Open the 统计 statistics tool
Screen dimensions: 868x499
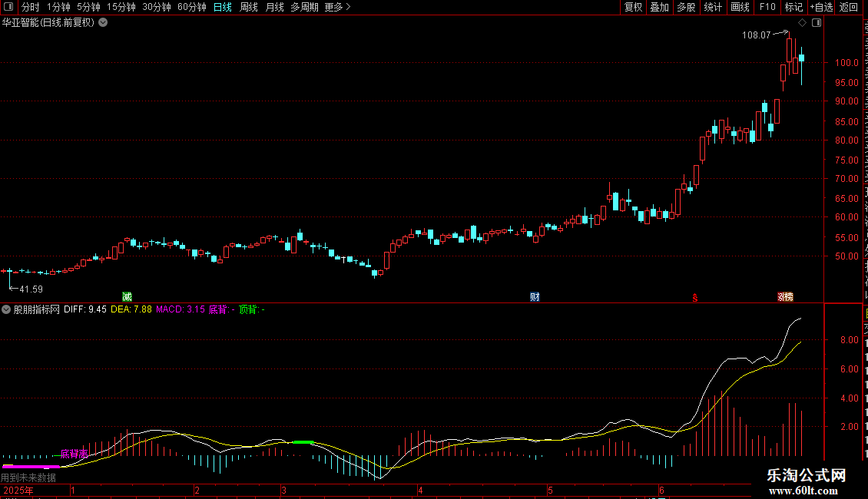[x=712, y=7]
